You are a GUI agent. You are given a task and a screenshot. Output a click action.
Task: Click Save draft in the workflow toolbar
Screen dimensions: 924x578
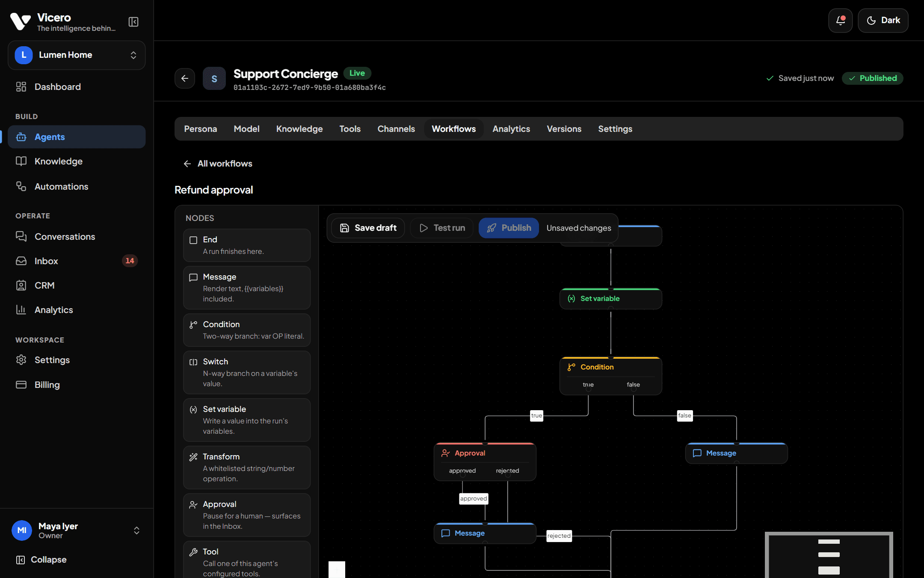coord(368,228)
